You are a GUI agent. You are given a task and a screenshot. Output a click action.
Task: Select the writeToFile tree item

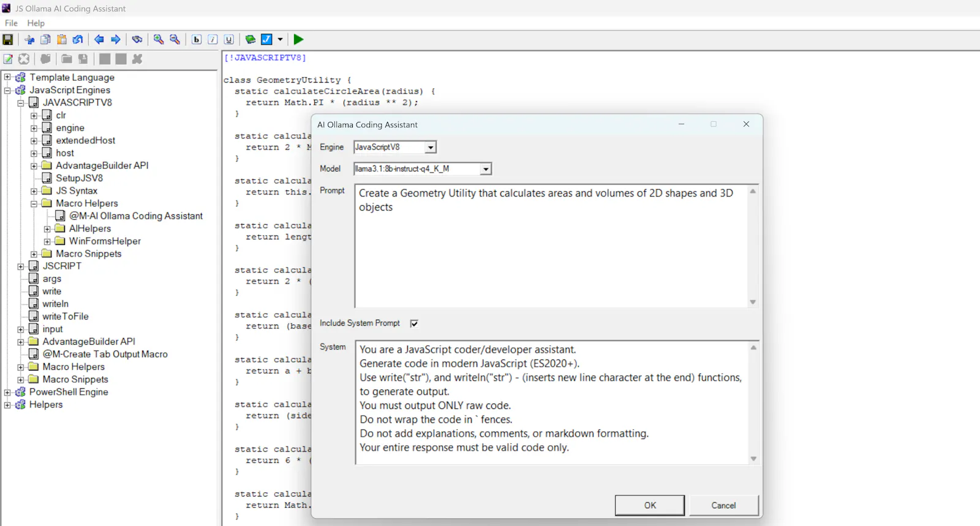(x=65, y=317)
